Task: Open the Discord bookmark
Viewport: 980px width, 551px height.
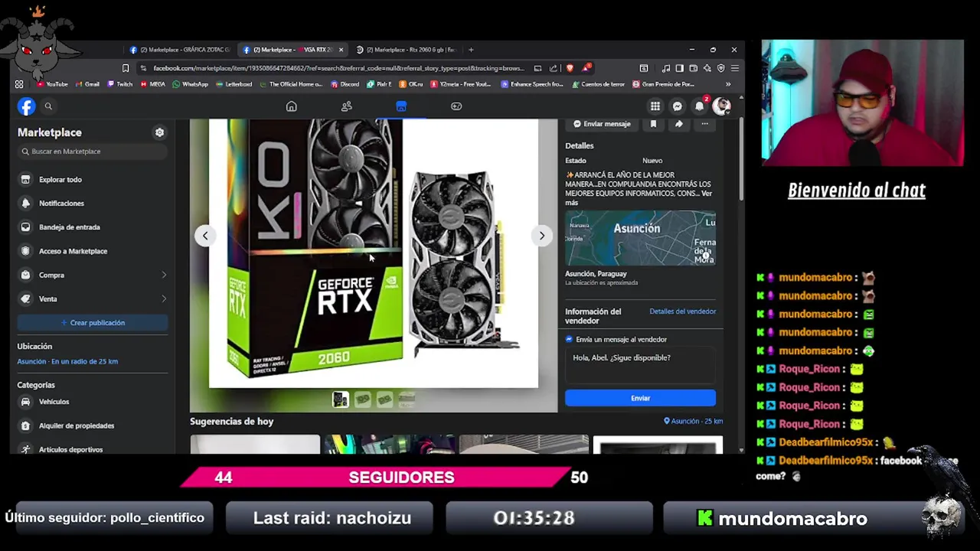Action: tap(345, 84)
